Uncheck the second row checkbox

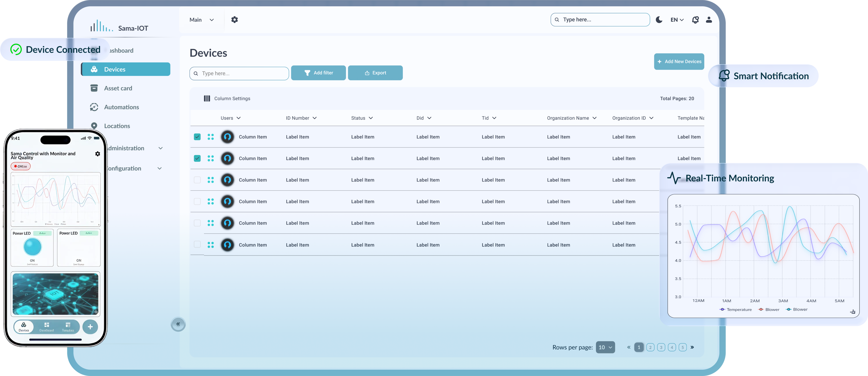(x=197, y=158)
